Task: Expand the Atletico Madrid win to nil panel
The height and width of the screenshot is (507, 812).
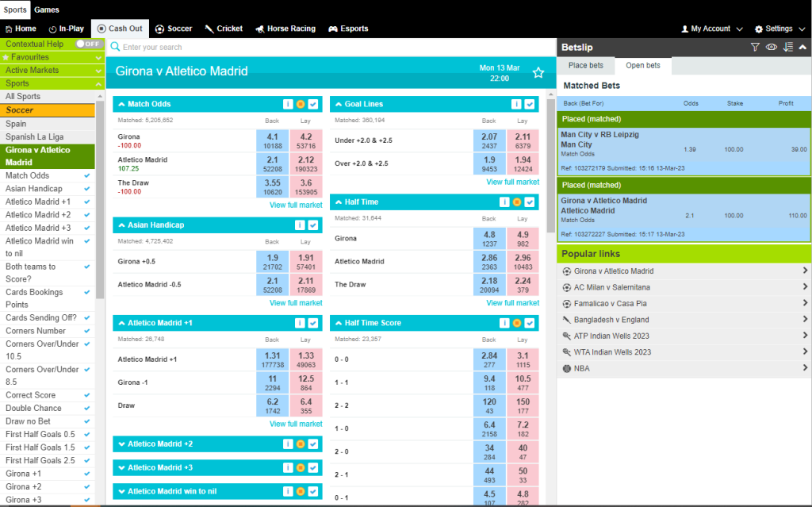Action: coord(121,491)
